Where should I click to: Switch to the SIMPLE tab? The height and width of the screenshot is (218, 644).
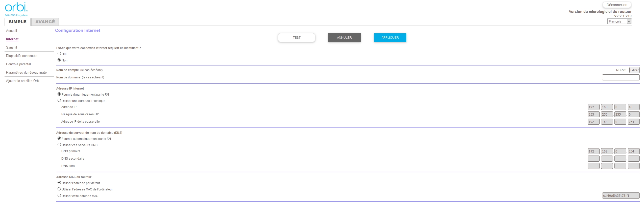(x=17, y=22)
